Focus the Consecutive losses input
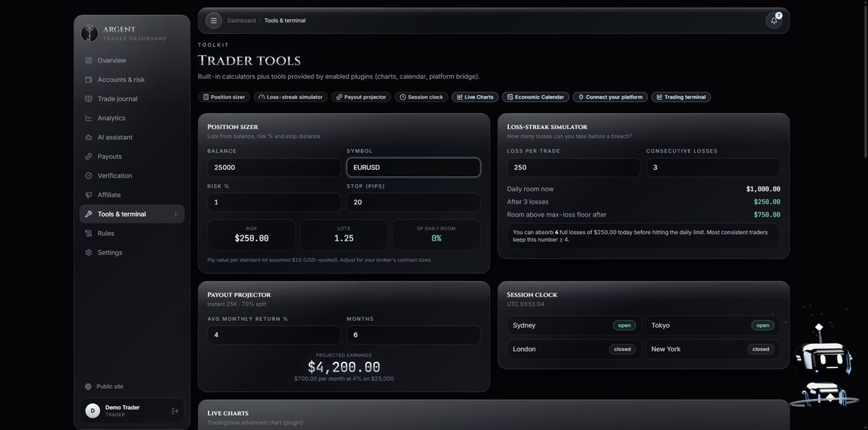This screenshot has height=430, width=868. (713, 168)
